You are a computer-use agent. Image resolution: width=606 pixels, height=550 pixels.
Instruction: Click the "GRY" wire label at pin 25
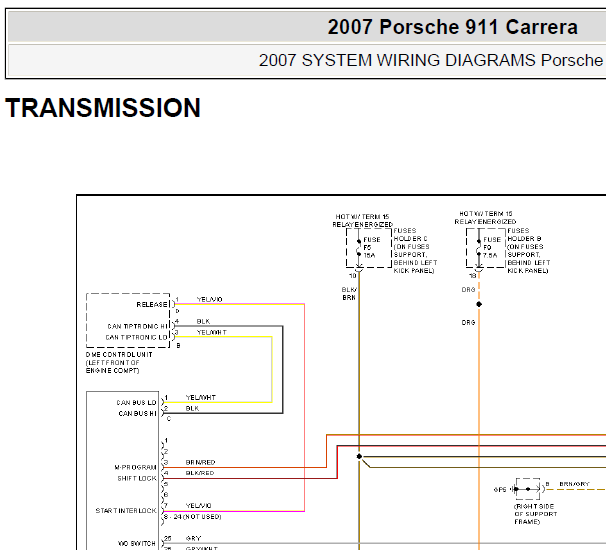coord(193,538)
